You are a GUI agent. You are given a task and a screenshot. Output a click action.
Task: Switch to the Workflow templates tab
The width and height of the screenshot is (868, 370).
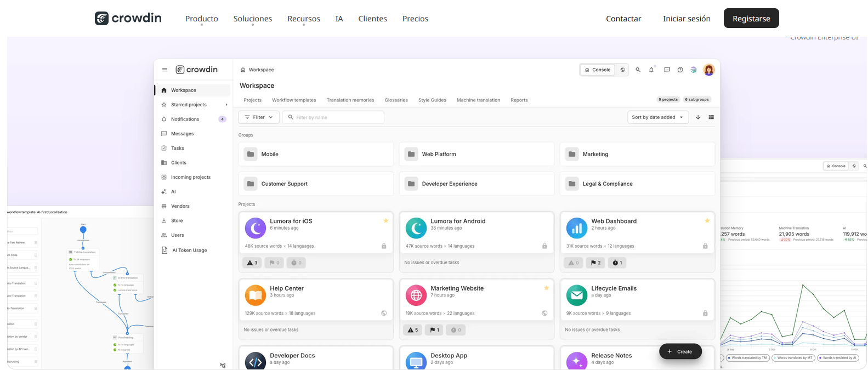[294, 100]
